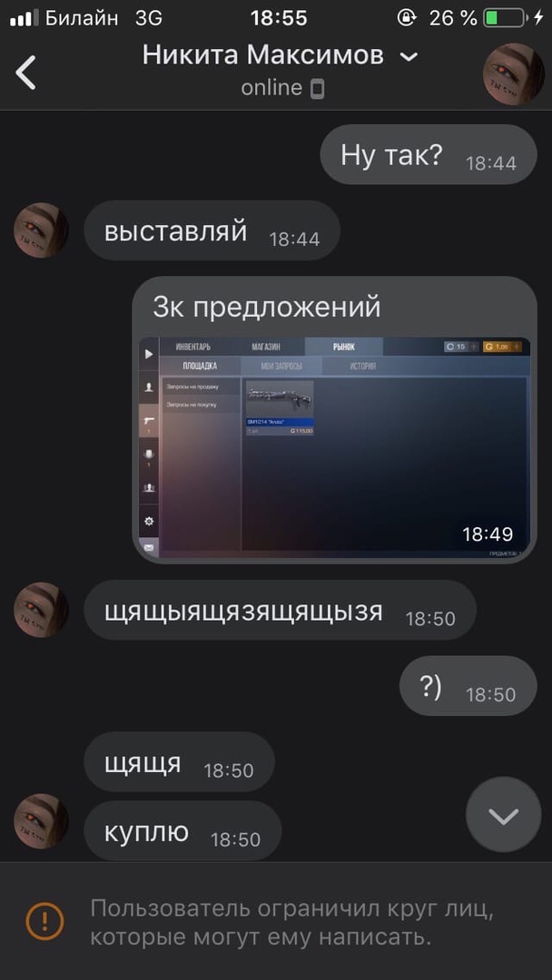The height and width of the screenshot is (980, 552).
Task: Select the "Ну так?" message bubble
Action: 429,154
